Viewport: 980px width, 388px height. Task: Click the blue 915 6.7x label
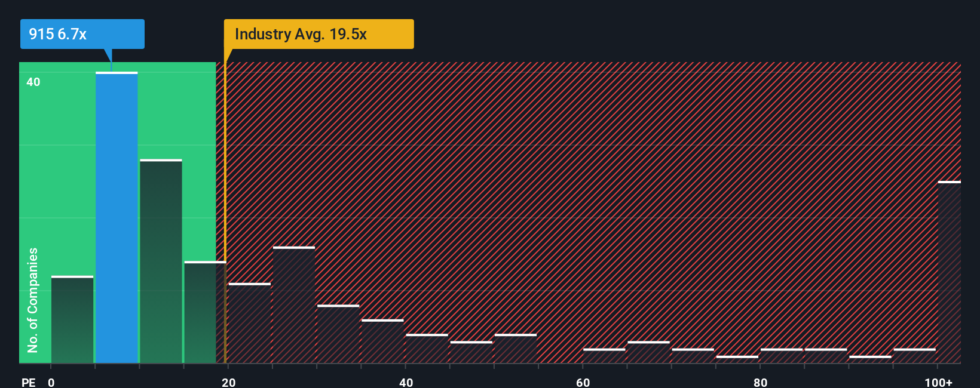click(x=82, y=34)
